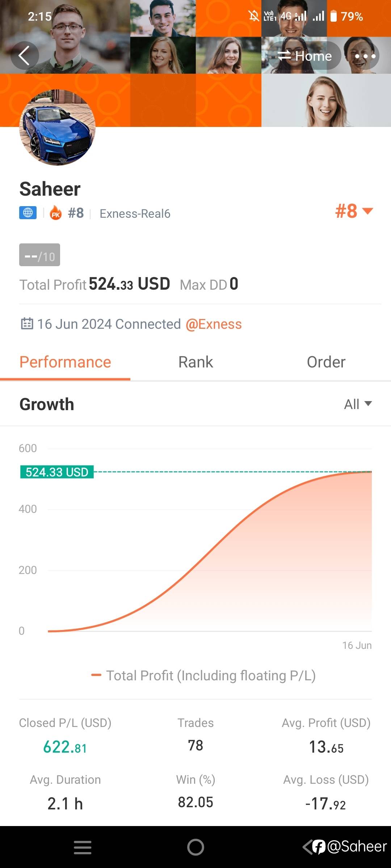391x868 pixels.
Task: Tap the --/10 rating badge
Action: (x=40, y=255)
